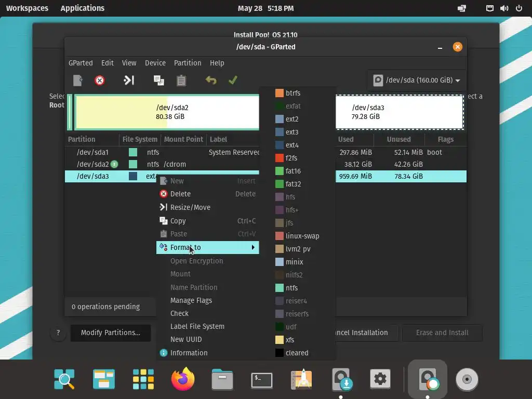Click the Paste partition toolbar icon
This screenshot has height=399, width=532.
tap(181, 81)
